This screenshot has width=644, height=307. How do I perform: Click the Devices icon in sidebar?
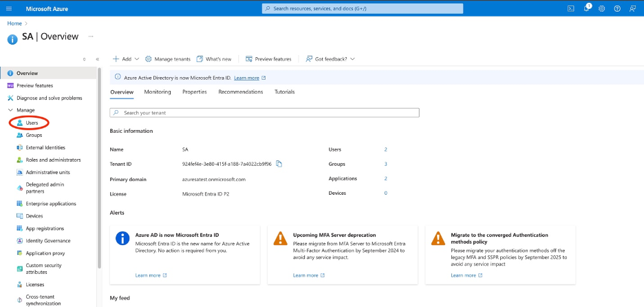[x=19, y=215]
